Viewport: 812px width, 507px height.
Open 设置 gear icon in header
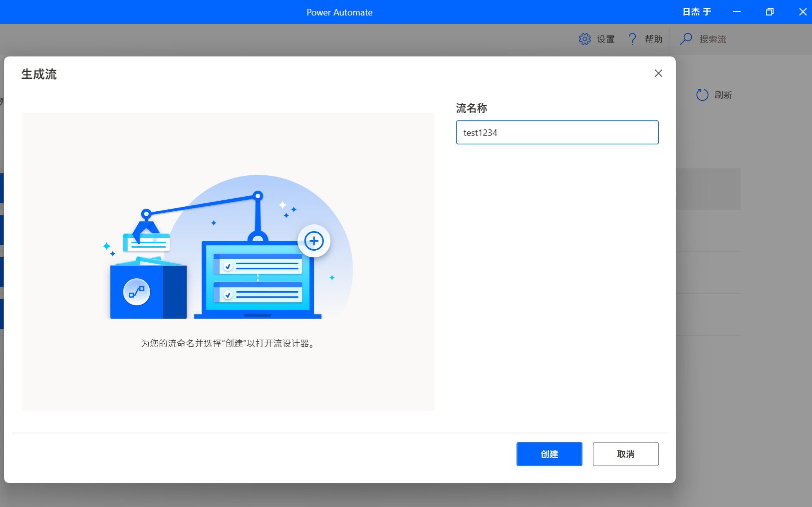pos(585,39)
